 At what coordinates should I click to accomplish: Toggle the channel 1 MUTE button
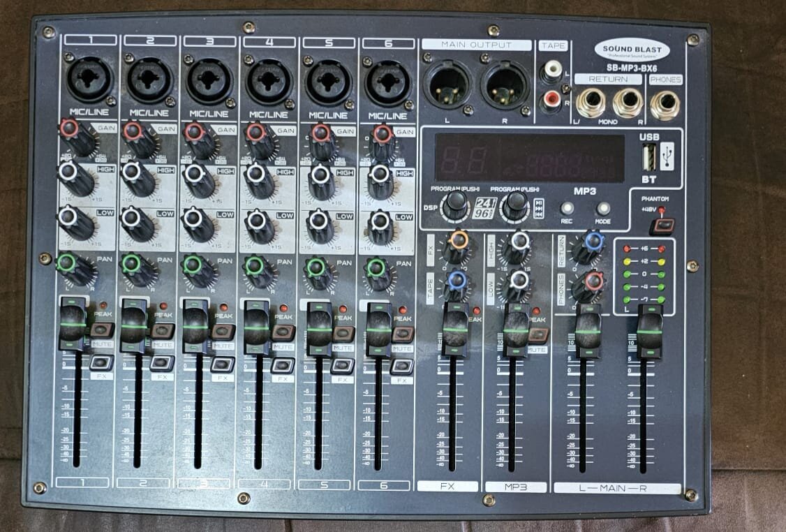[x=102, y=330]
